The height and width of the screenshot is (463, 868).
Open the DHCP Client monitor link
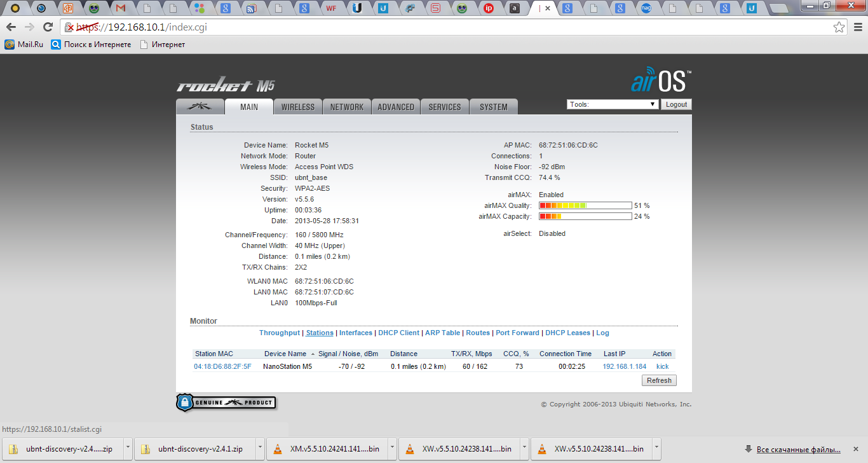[x=399, y=333]
